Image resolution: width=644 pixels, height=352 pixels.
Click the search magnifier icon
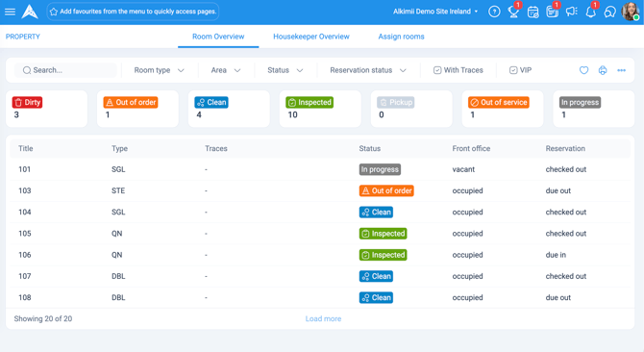tap(27, 70)
